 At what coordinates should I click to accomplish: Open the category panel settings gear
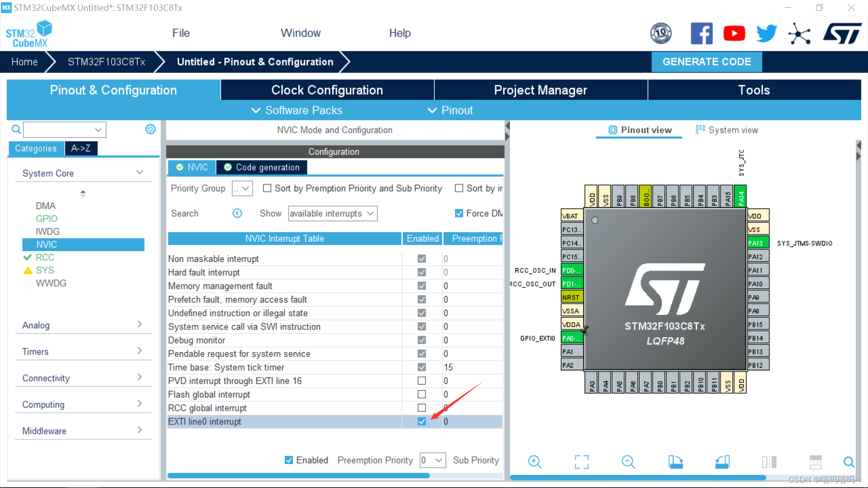pos(150,129)
